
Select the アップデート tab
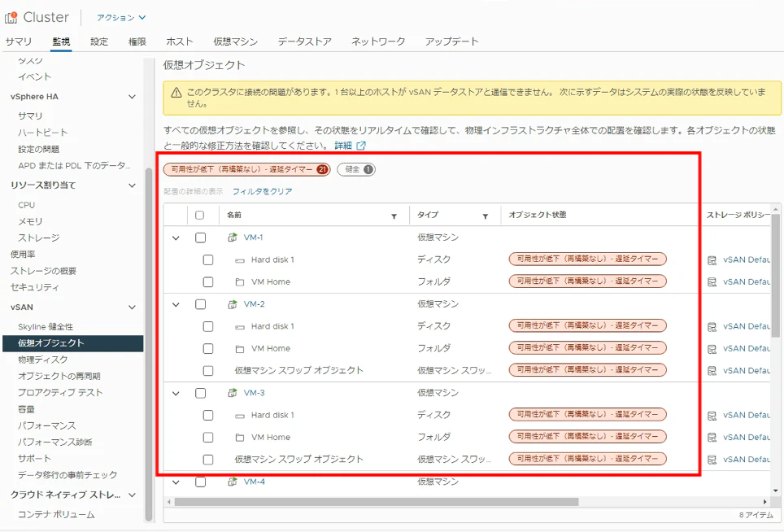[x=452, y=41]
